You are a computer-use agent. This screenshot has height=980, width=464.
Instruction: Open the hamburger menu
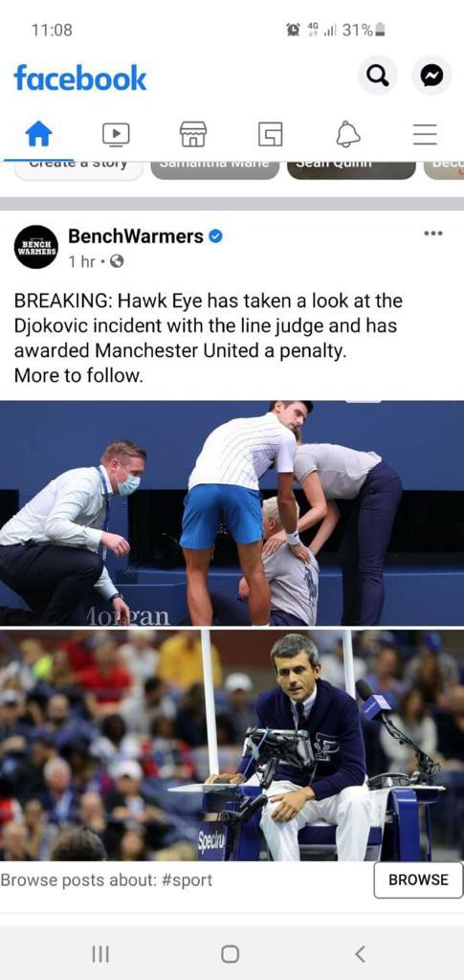pyautogui.click(x=426, y=134)
